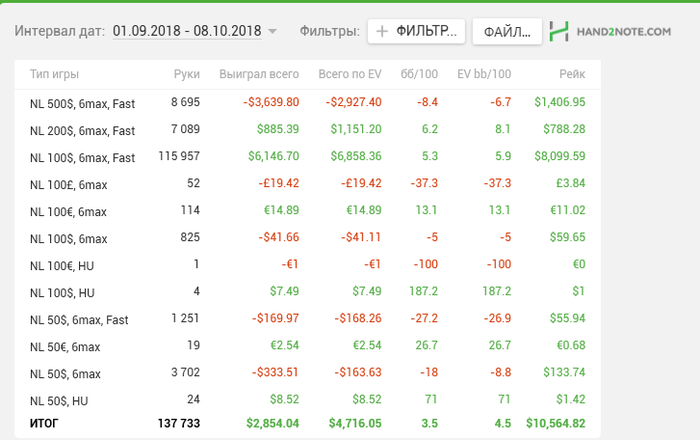700x440 pixels.
Task: Click the -£19.42 winnings cell
Action: tap(279, 183)
